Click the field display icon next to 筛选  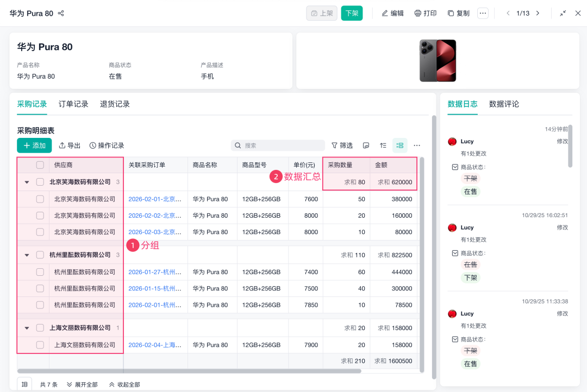(x=366, y=146)
